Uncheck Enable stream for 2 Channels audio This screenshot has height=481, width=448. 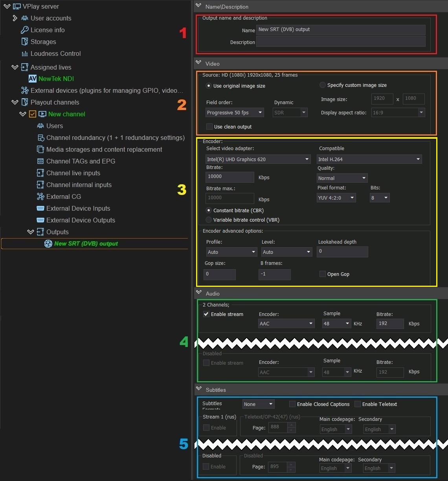[x=206, y=314]
